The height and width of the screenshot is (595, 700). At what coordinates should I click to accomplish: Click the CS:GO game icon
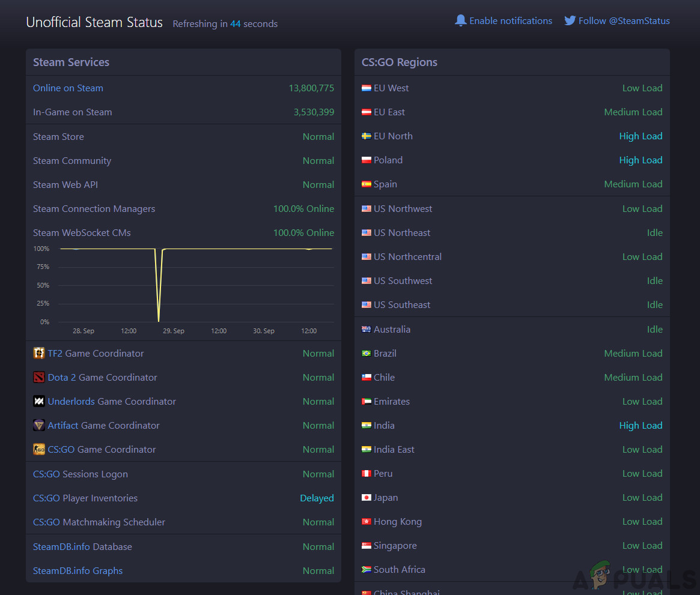coord(39,449)
